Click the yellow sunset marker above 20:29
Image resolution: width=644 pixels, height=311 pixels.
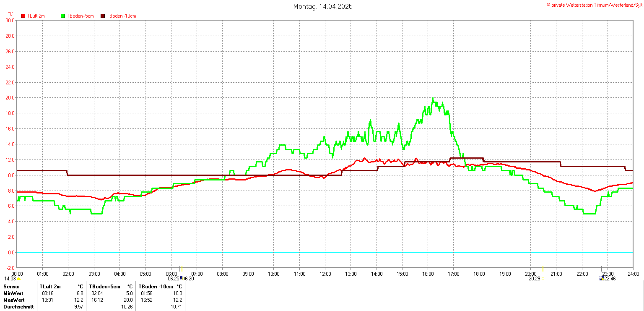[x=543, y=269]
